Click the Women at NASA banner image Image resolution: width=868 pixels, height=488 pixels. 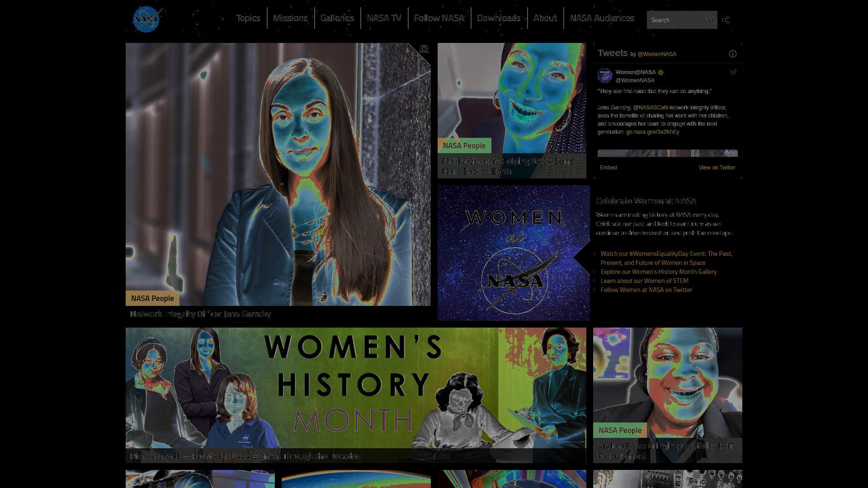(514, 253)
